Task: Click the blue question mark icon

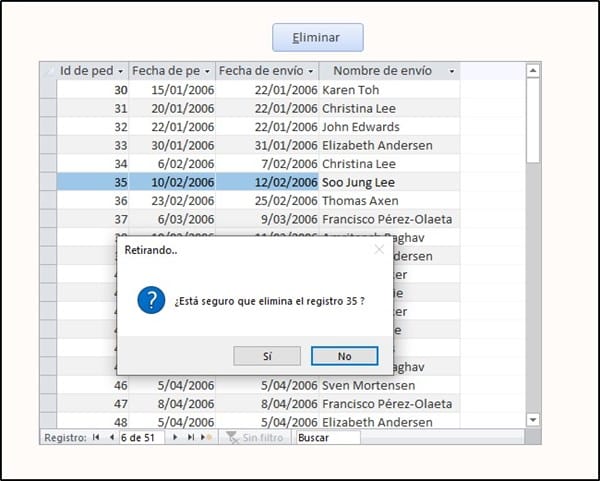Action: click(152, 300)
